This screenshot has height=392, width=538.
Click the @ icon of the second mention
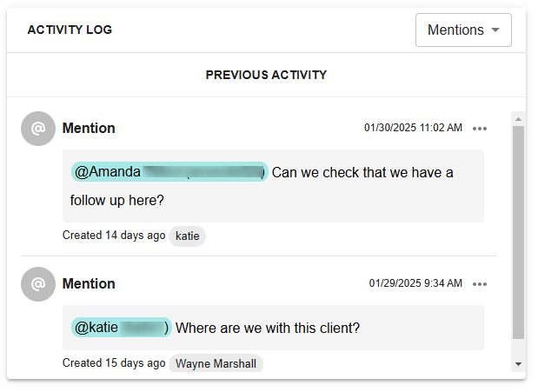tap(38, 284)
